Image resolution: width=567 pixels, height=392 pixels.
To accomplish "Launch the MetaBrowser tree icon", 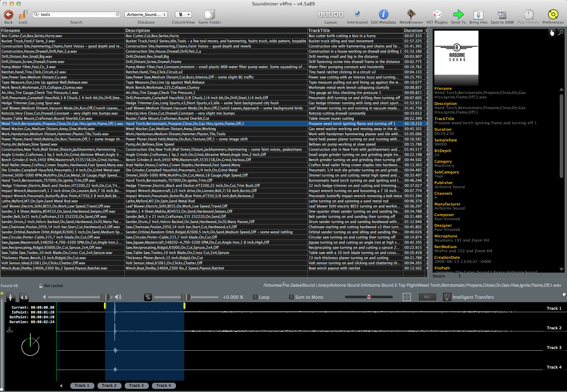I will point(411,14).
